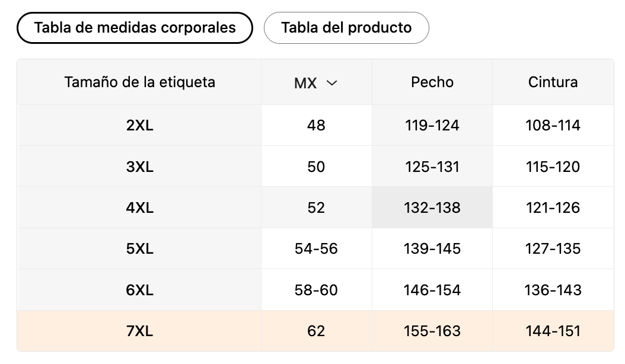Image resolution: width=625 pixels, height=364 pixels.
Task: Select the 2XL size row label
Action: (139, 126)
